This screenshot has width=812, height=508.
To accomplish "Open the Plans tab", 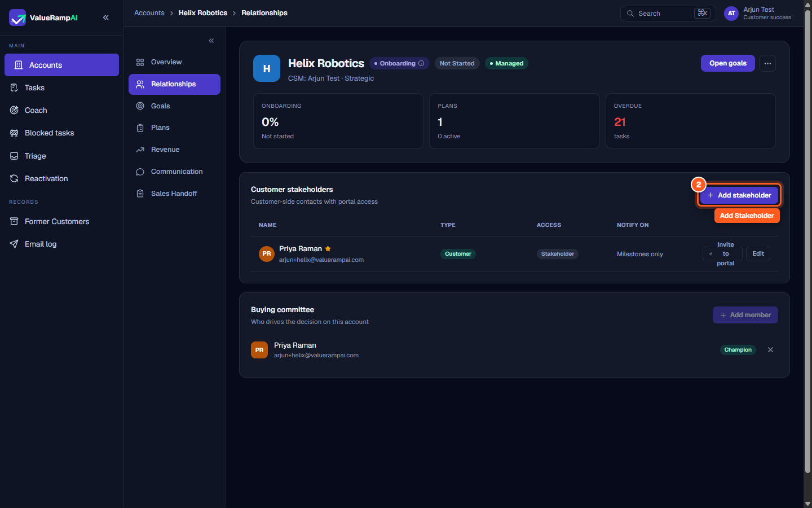I will (x=174, y=128).
